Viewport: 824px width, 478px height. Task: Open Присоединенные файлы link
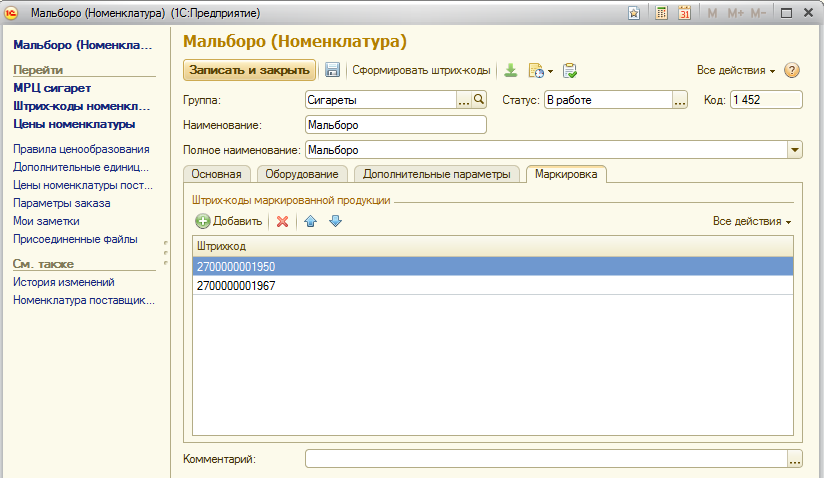[x=75, y=239]
